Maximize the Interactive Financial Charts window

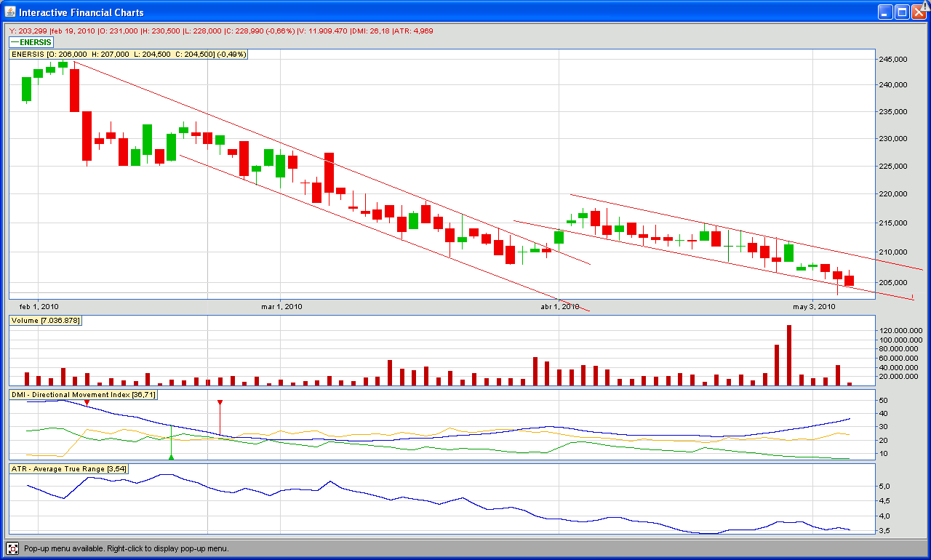coord(902,12)
